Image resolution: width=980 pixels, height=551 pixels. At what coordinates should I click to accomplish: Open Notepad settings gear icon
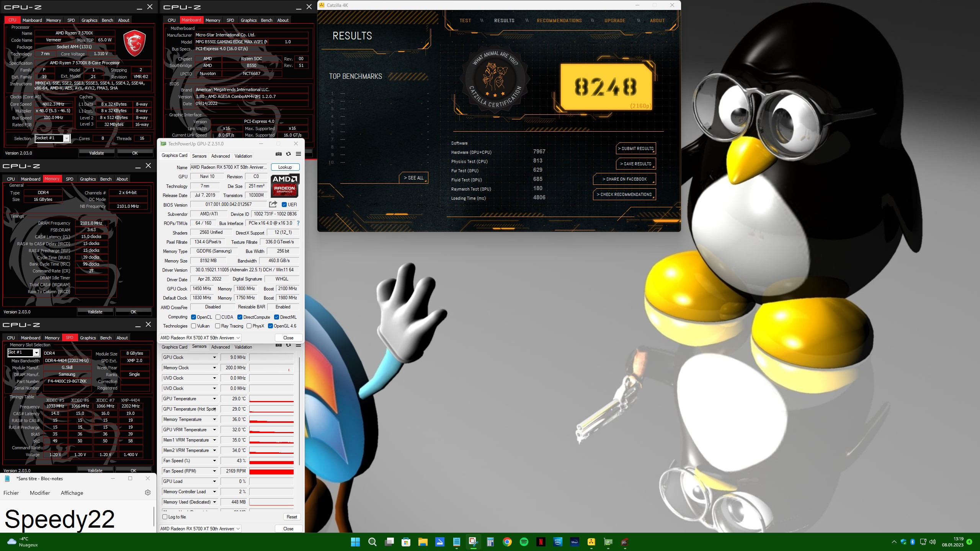click(x=148, y=492)
